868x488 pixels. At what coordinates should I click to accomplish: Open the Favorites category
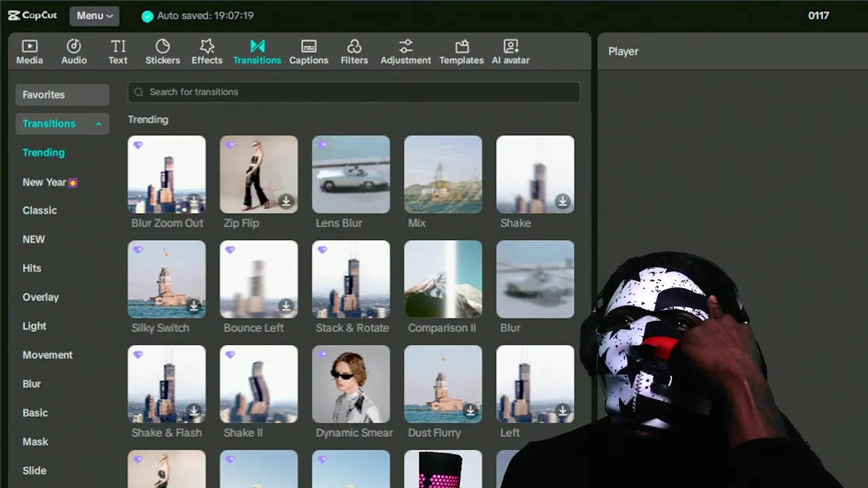coord(62,95)
